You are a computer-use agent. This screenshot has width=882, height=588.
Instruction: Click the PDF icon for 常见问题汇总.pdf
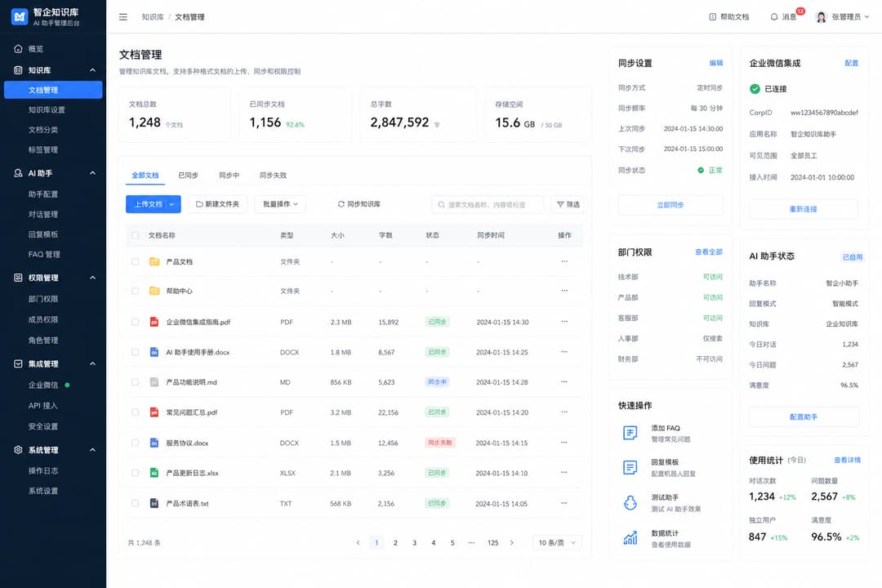[x=154, y=412]
